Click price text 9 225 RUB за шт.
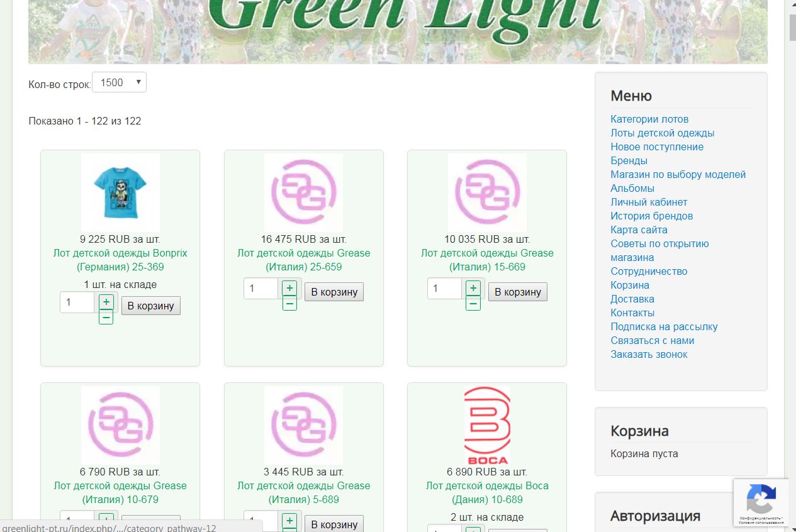This screenshot has height=532, width=796. point(120,239)
